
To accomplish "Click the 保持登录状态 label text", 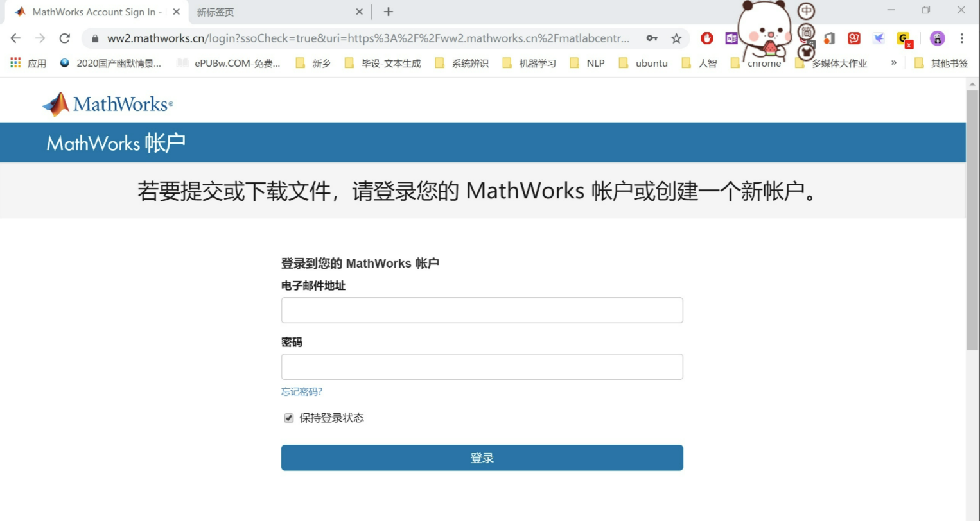I will click(332, 418).
